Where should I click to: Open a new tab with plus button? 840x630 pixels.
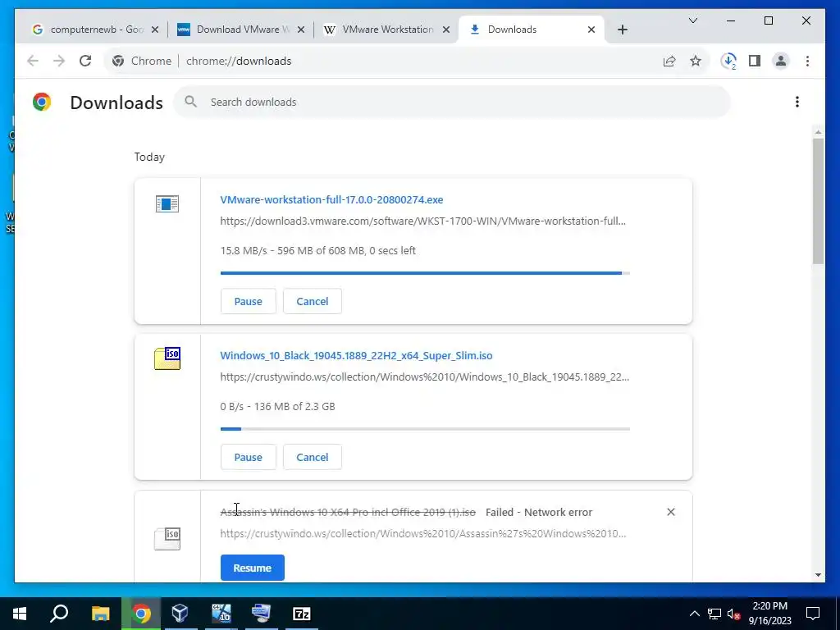[622, 30]
